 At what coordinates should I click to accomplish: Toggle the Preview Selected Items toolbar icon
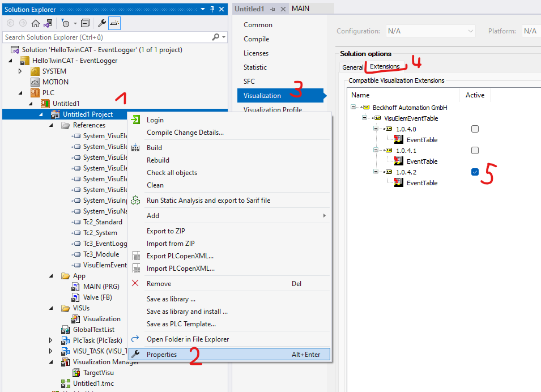click(x=114, y=23)
